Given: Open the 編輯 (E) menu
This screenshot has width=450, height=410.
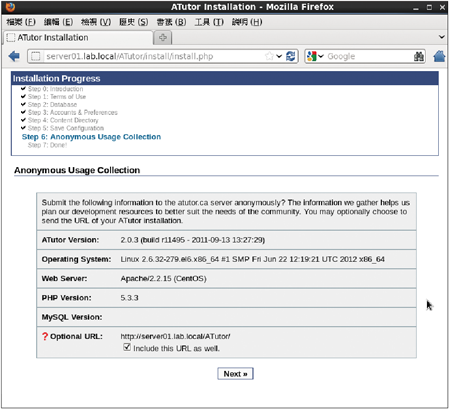Looking at the screenshot, I should click(58, 22).
